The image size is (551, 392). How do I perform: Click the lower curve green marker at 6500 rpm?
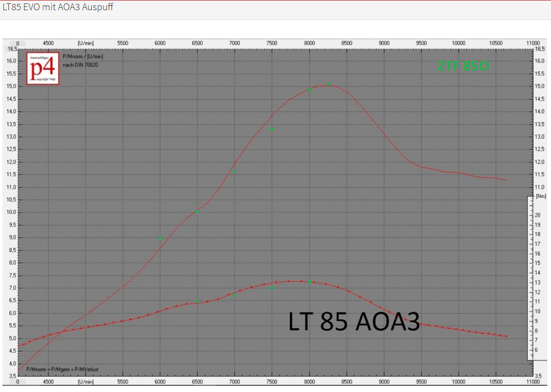(x=196, y=302)
